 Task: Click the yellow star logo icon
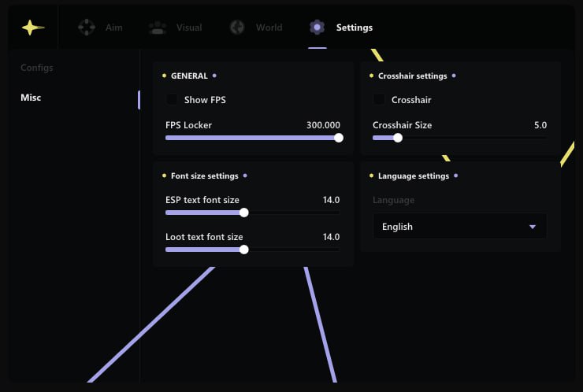32,28
